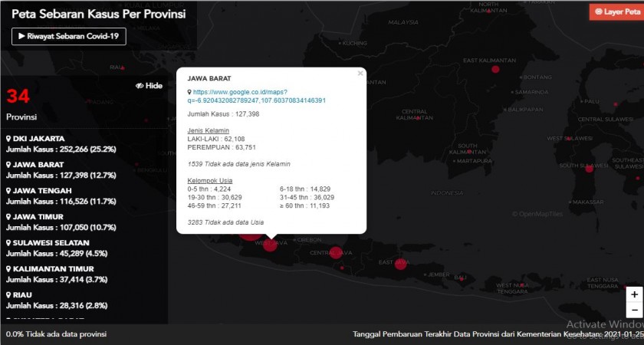Click 1539 Tidak ada data jenis Kelamin
Image resolution: width=644 pixels, height=345 pixels.
coord(239,164)
